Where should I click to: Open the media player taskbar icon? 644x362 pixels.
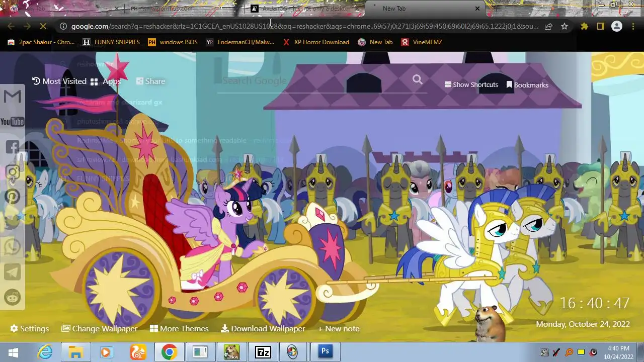tap(106, 352)
